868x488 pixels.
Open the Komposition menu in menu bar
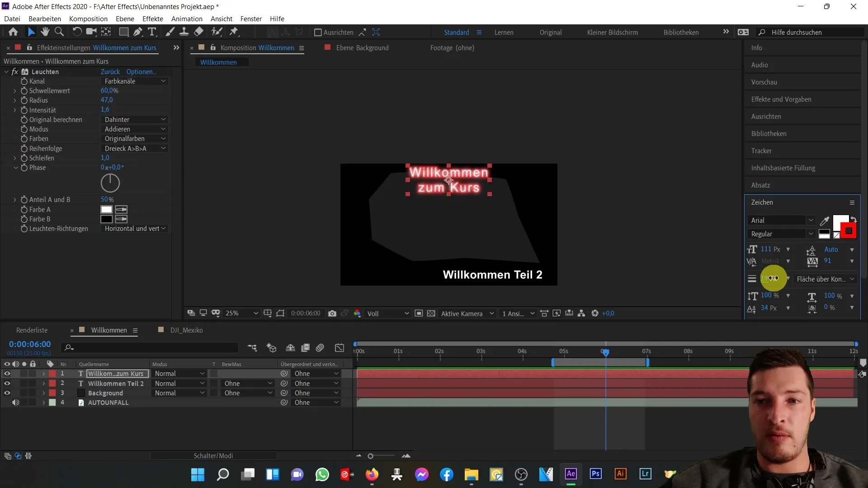(x=88, y=19)
